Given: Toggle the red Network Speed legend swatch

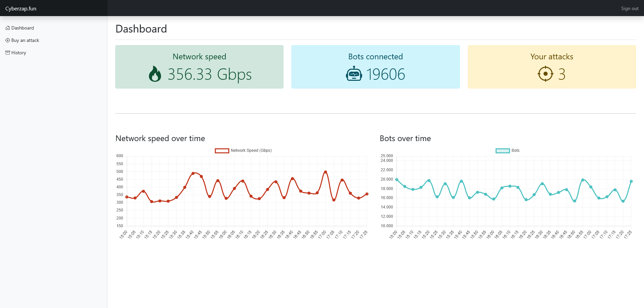Looking at the screenshot, I should (222, 151).
